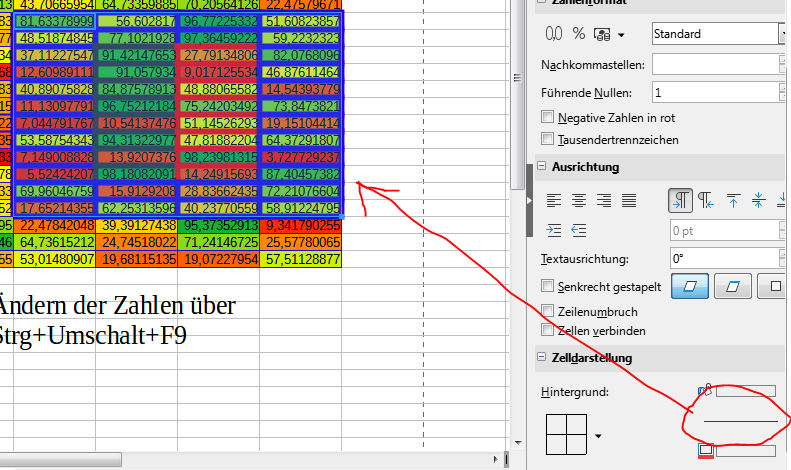Click the horizontal scrollbar thumb
This screenshot has width=791, height=470.
[x=61, y=459]
